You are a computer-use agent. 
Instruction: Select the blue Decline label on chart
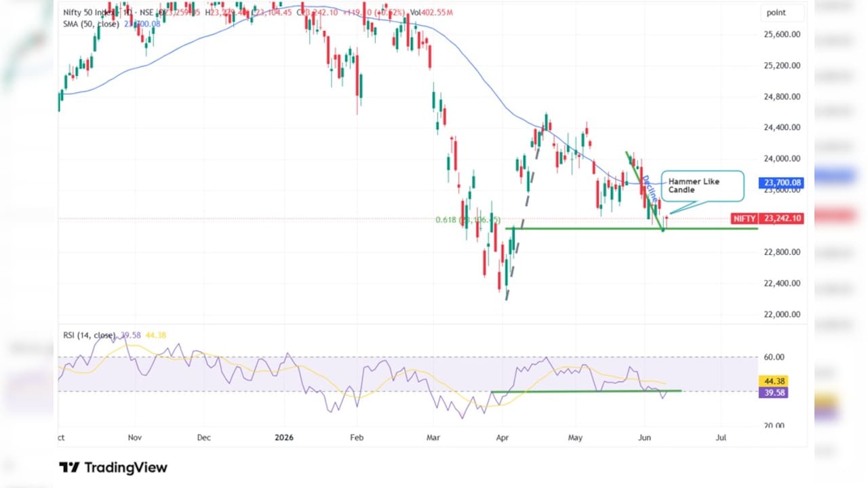click(650, 189)
